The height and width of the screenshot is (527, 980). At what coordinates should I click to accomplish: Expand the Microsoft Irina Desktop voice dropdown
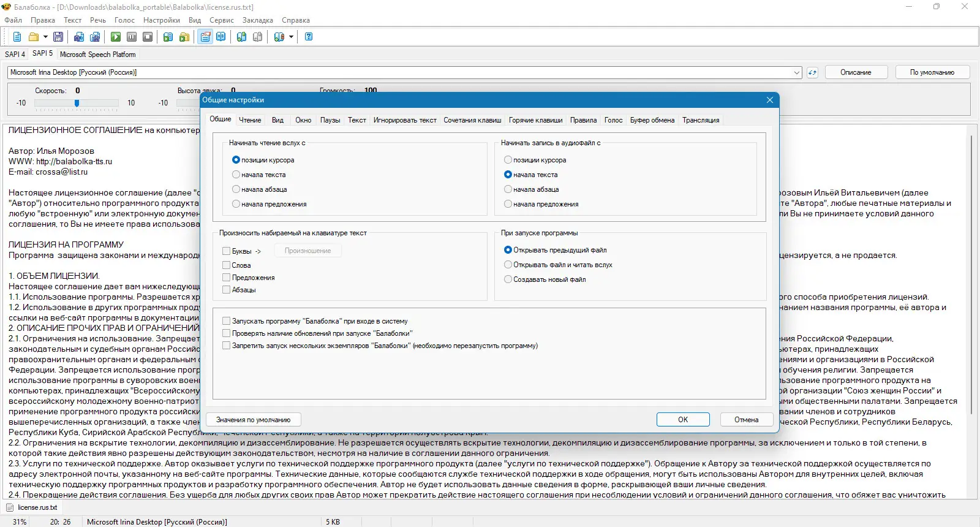tap(797, 72)
